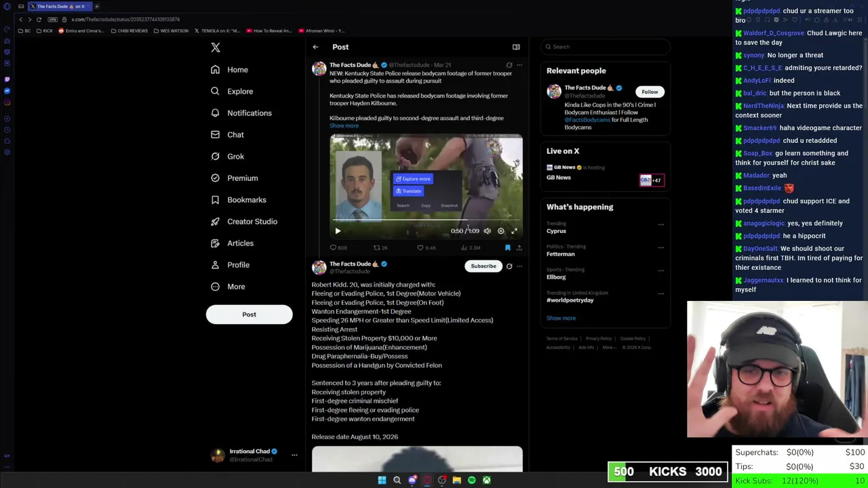
Task: Click Explore more in the popup
Action: [x=413, y=179]
